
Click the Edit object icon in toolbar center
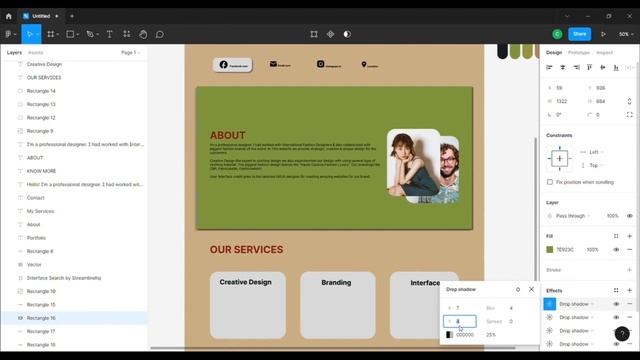[x=314, y=34]
